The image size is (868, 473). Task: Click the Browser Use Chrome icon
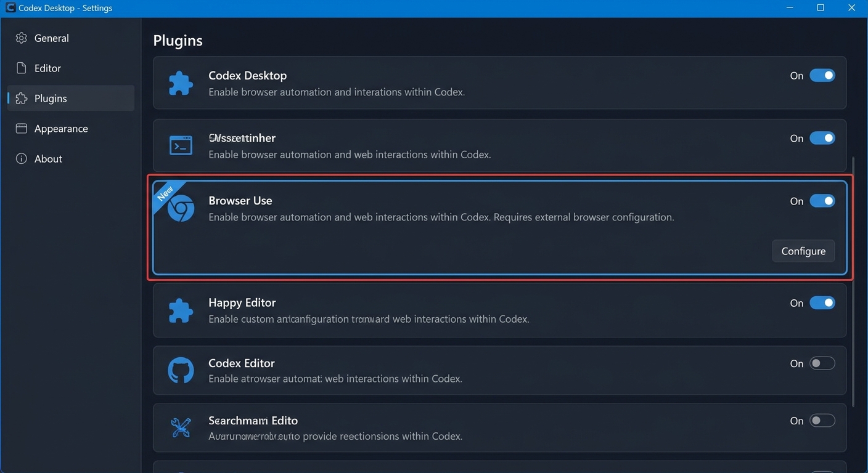click(182, 209)
